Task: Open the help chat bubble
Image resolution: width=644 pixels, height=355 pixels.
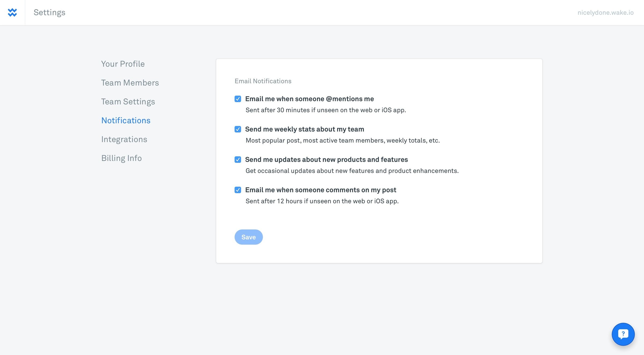Action: click(623, 334)
